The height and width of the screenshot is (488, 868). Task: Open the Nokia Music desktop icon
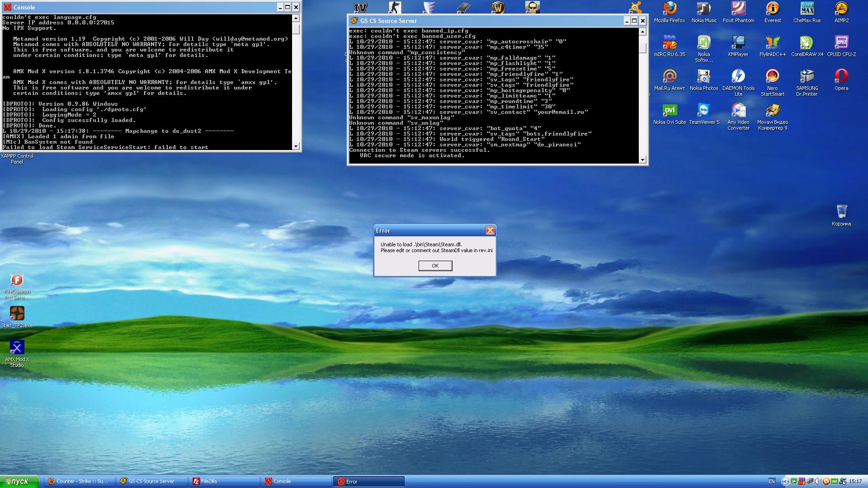coord(704,12)
